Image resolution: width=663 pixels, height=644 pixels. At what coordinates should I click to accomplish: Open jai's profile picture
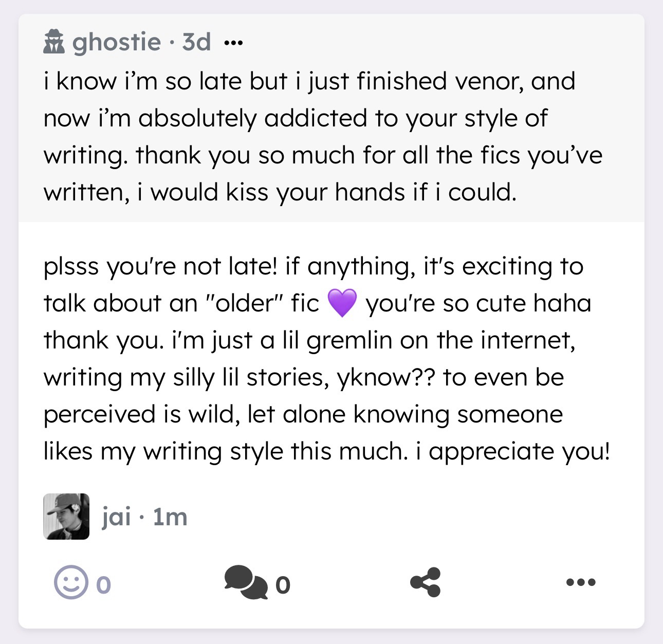(x=66, y=517)
